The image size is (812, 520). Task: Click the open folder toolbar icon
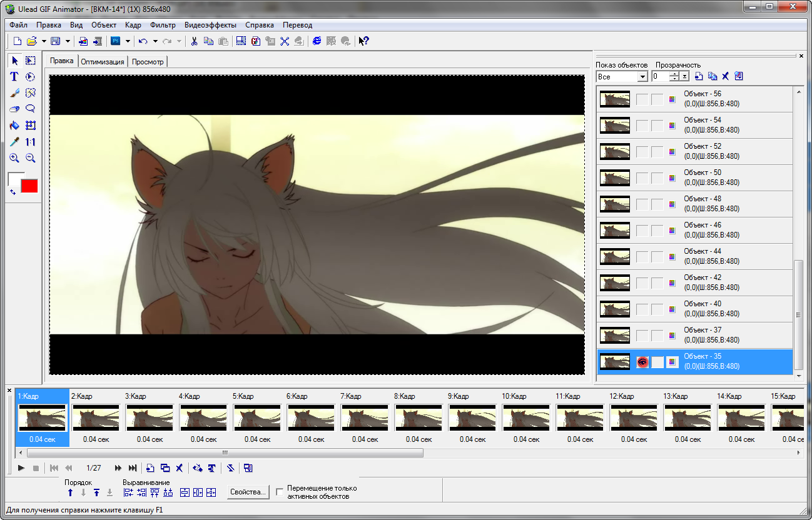tap(31, 41)
